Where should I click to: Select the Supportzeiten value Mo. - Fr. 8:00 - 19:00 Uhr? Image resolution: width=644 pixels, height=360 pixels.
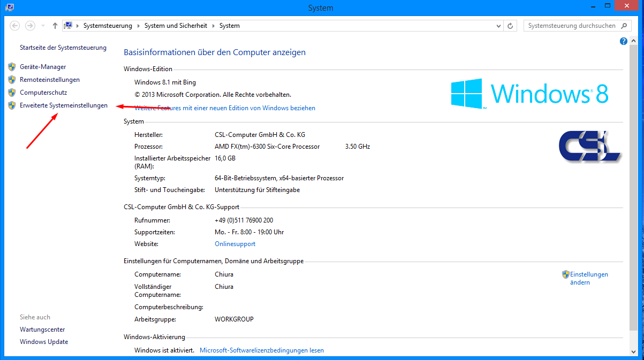tap(249, 232)
